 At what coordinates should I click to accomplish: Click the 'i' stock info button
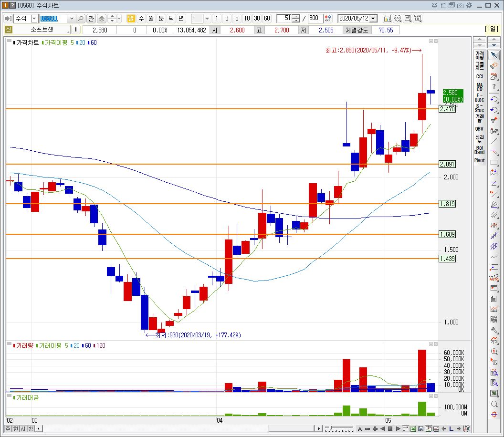click(76, 30)
